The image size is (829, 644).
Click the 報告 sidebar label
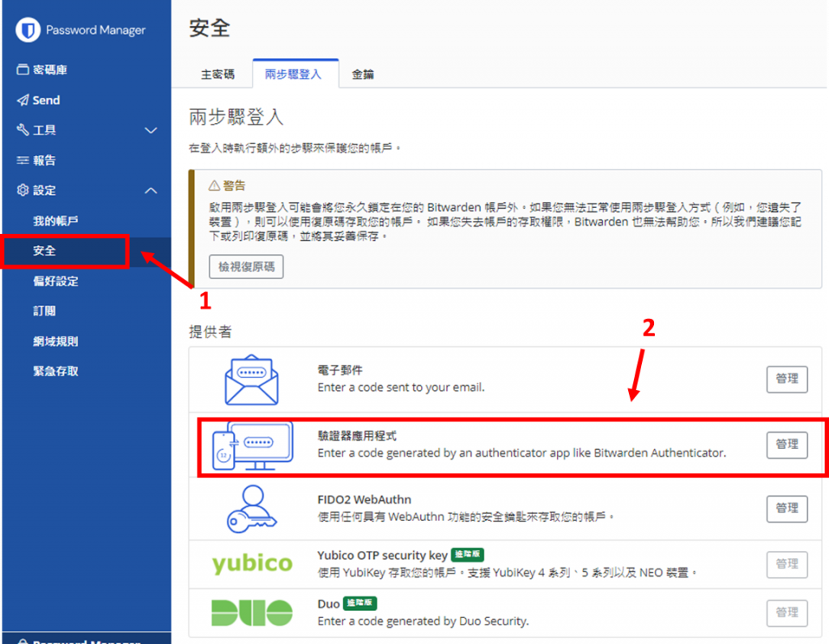coord(45,160)
